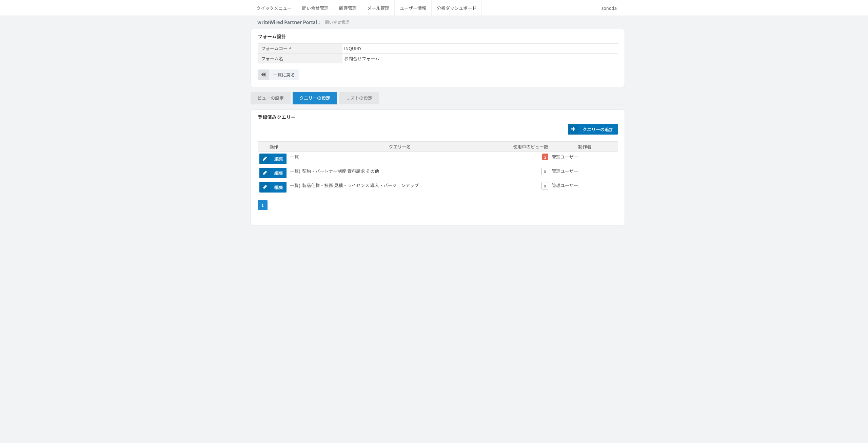Edit the 一覧 query
Screen dimensions: 868x443
[x=273, y=159]
